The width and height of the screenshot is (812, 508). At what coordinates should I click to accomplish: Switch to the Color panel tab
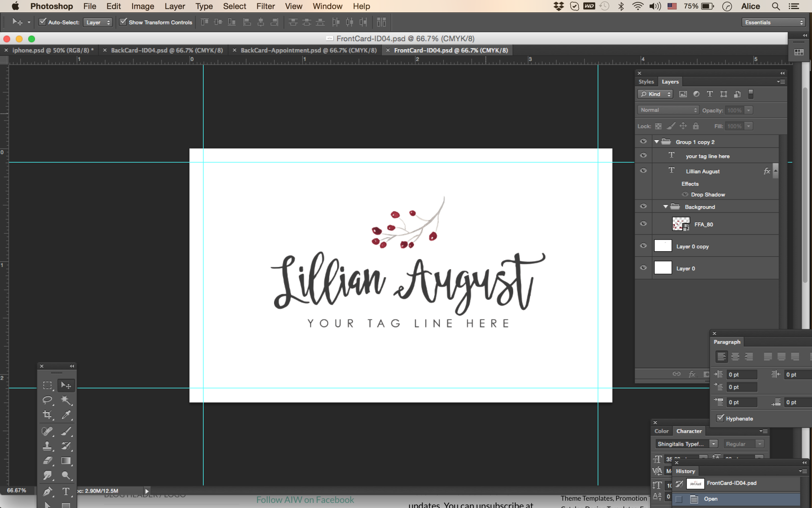pos(661,431)
